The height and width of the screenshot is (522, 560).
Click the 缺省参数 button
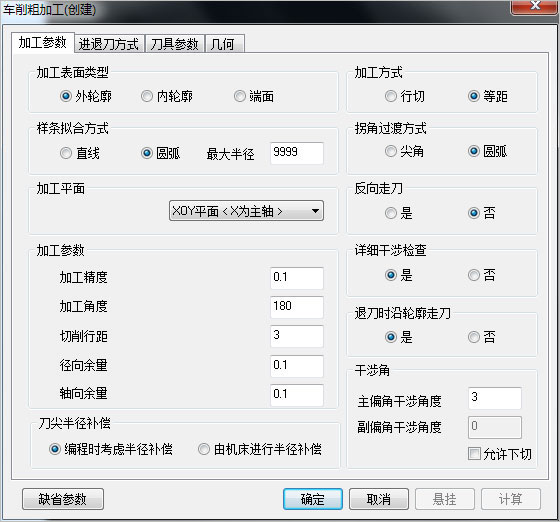pos(63,499)
